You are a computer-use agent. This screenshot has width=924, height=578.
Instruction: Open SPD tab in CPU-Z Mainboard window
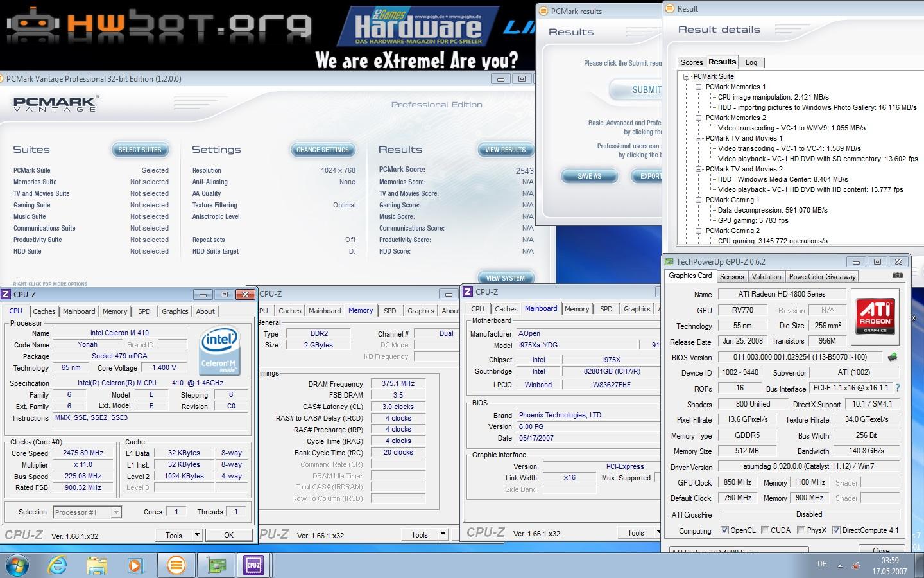tap(606, 309)
